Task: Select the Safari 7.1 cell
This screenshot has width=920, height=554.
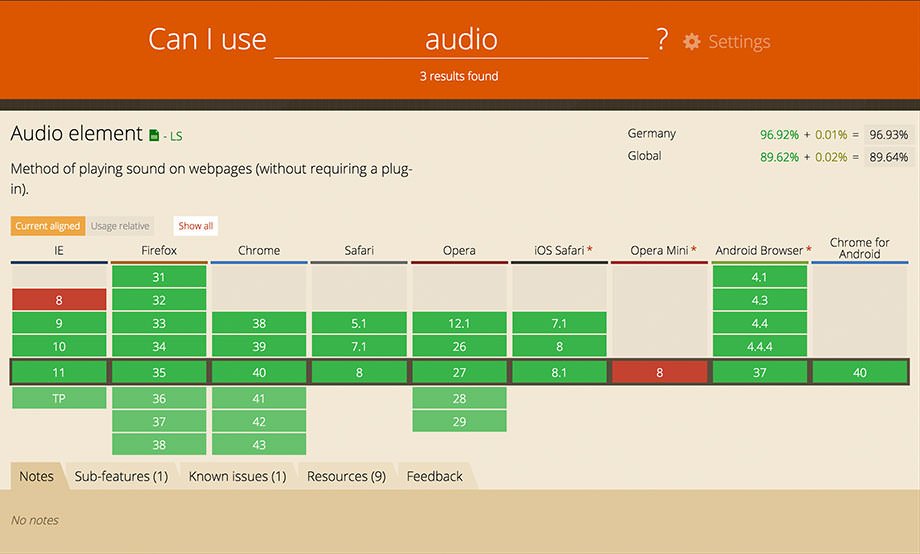Action: coord(359,346)
